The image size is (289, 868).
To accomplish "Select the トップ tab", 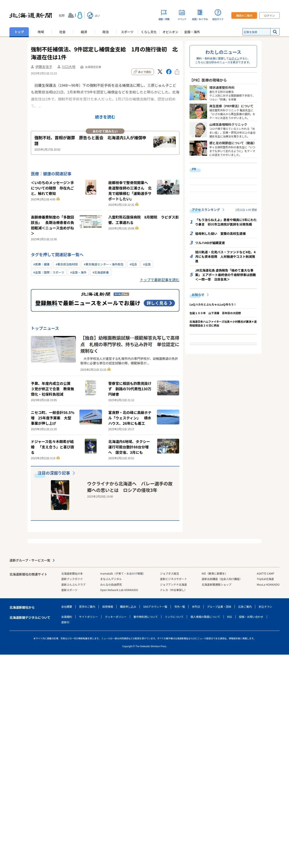I will (x=19, y=32).
